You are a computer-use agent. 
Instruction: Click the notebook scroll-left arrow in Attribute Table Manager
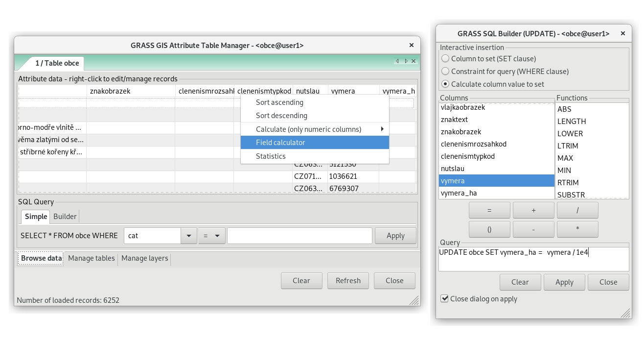click(x=397, y=61)
